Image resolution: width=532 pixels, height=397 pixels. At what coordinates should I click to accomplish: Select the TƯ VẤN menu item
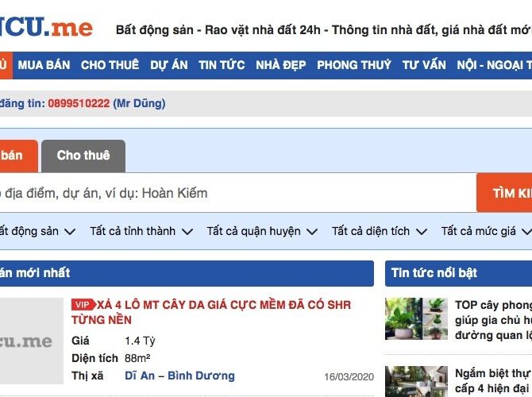[424, 65]
